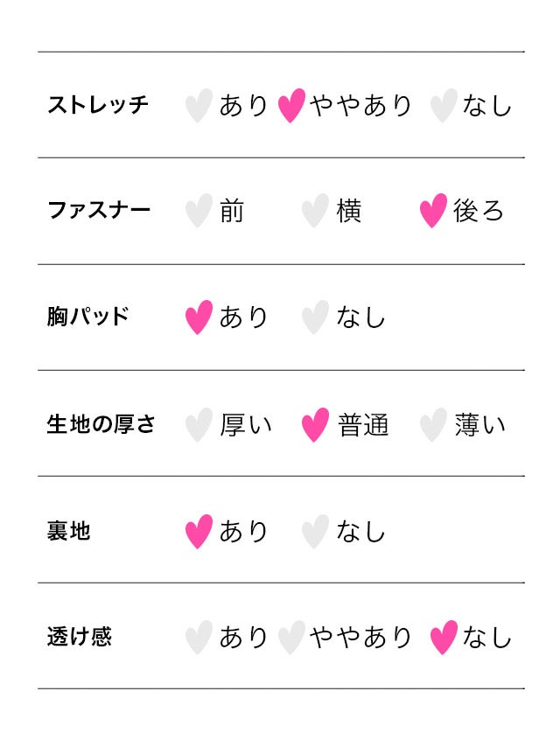Click the gray heart beside 胸パッド なし
The height and width of the screenshot is (747, 560).
click(315, 318)
